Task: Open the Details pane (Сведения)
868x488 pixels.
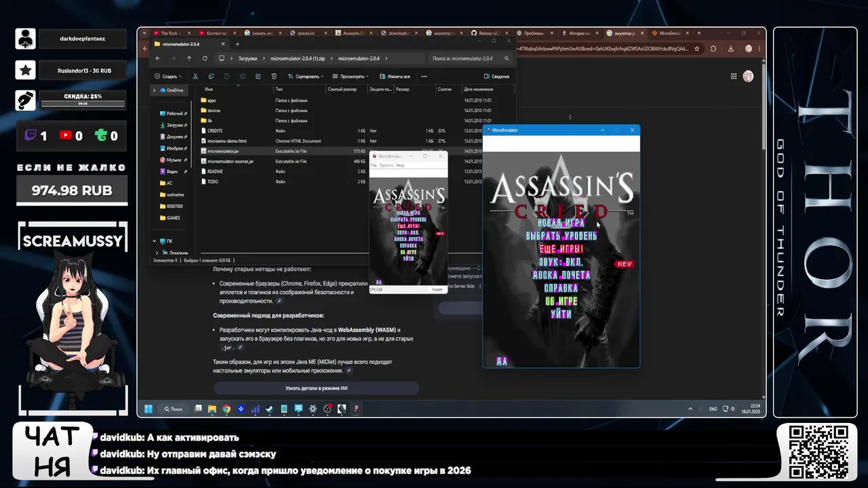Action: [496, 77]
